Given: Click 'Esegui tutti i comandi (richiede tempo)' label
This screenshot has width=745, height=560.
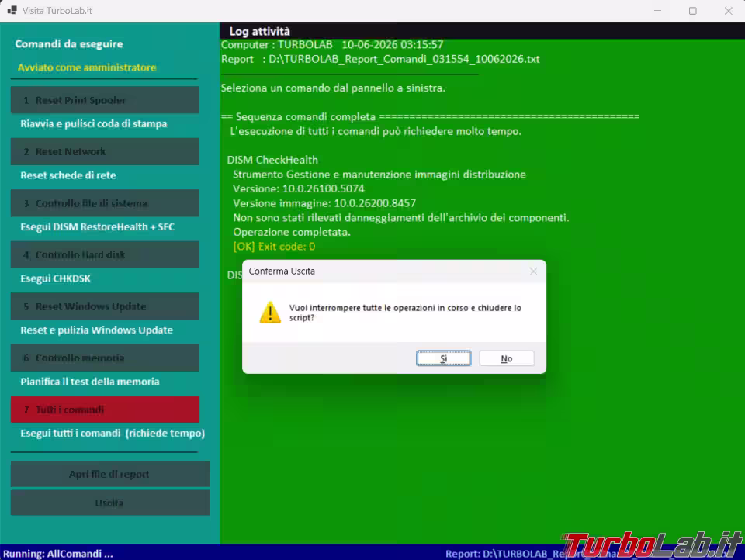Looking at the screenshot, I should (x=113, y=433).
